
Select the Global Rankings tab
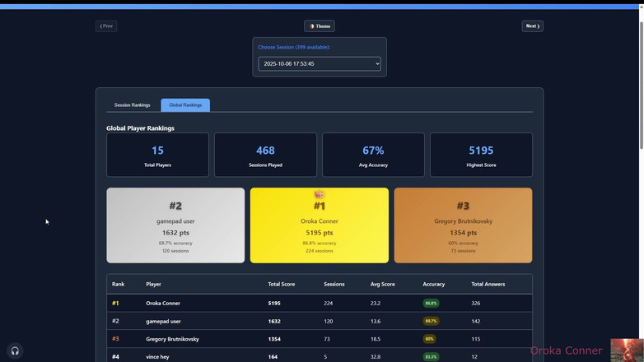tap(185, 105)
